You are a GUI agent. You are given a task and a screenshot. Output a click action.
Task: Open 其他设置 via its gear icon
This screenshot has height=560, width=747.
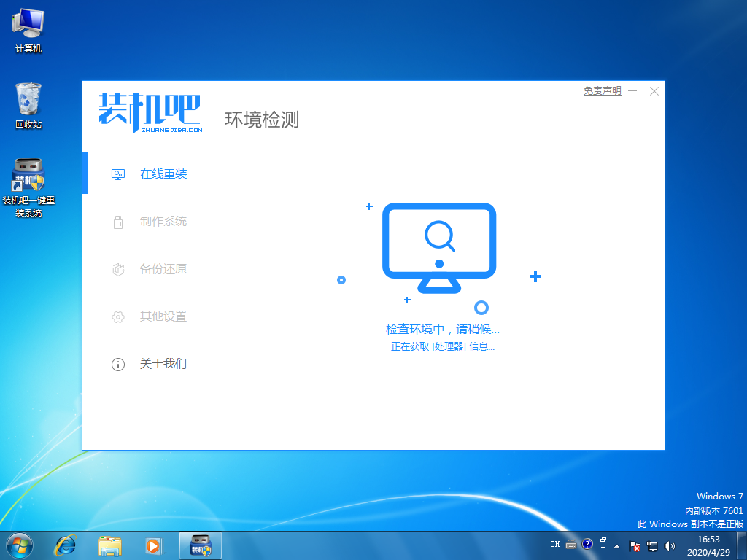pyautogui.click(x=118, y=316)
